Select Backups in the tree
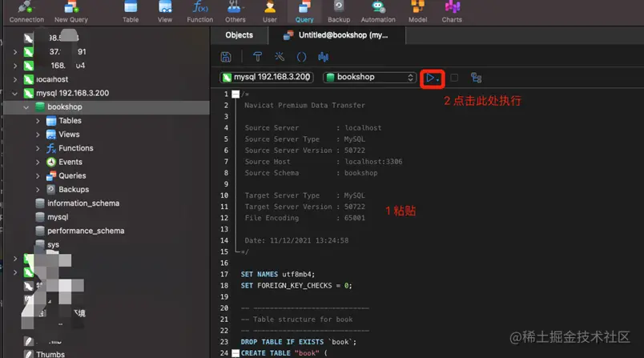This screenshot has width=644, height=358. pyautogui.click(x=74, y=190)
